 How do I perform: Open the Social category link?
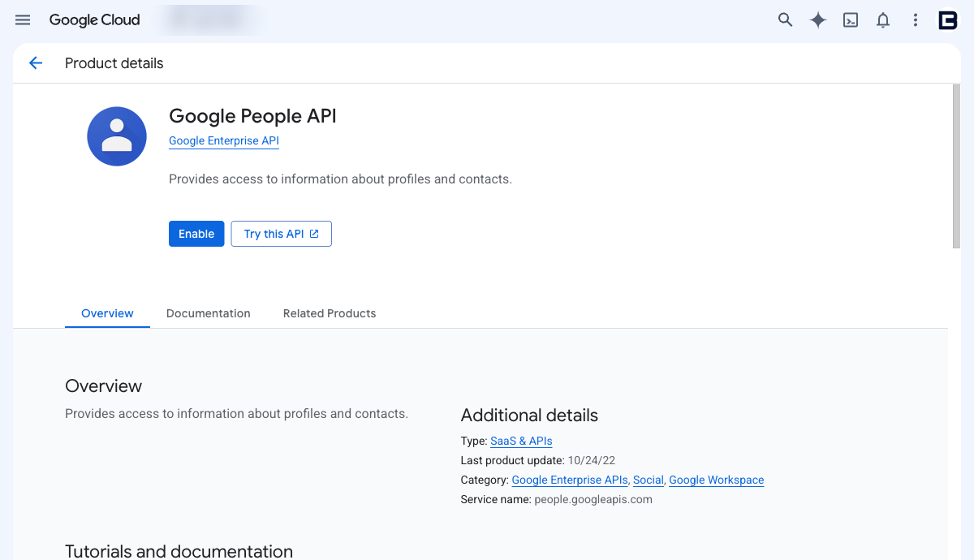pyautogui.click(x=649, y=480)
